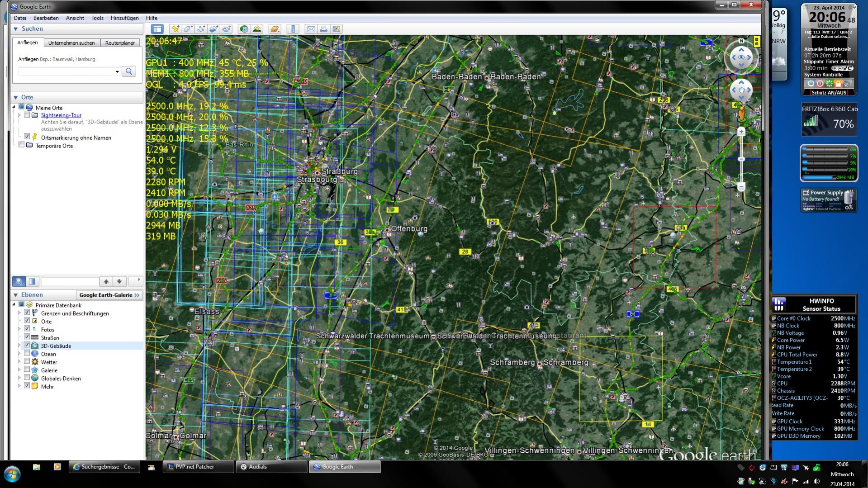The width and height of the screenshot is (868, 488).
Task: Collapse the Ebenen panel
Action: click(x=16, y=295)
